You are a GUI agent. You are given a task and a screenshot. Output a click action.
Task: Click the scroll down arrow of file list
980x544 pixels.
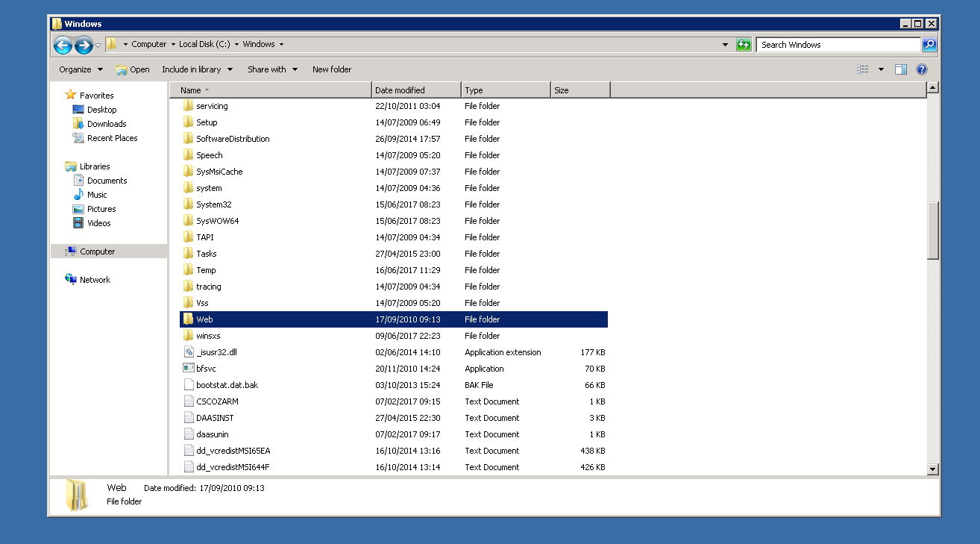(932, 469)
